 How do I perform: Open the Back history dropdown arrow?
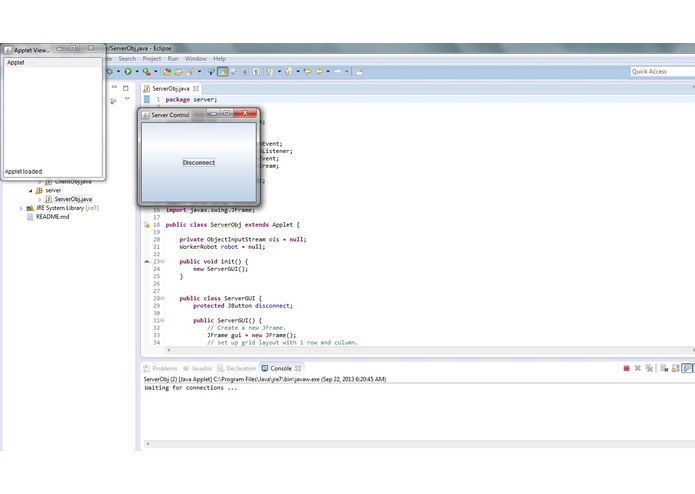pos(328,71)
